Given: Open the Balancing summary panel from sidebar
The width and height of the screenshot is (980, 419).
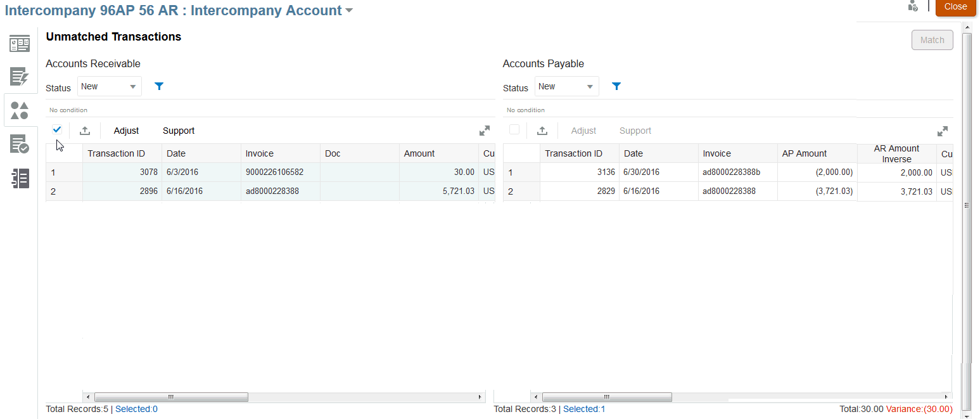Looking at the screenshot, I should pyautogui.click(x=20, y=44).
